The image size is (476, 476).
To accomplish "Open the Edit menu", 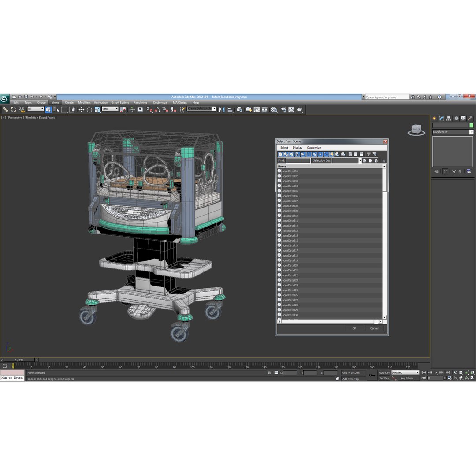I will click(x=16, y=103).
